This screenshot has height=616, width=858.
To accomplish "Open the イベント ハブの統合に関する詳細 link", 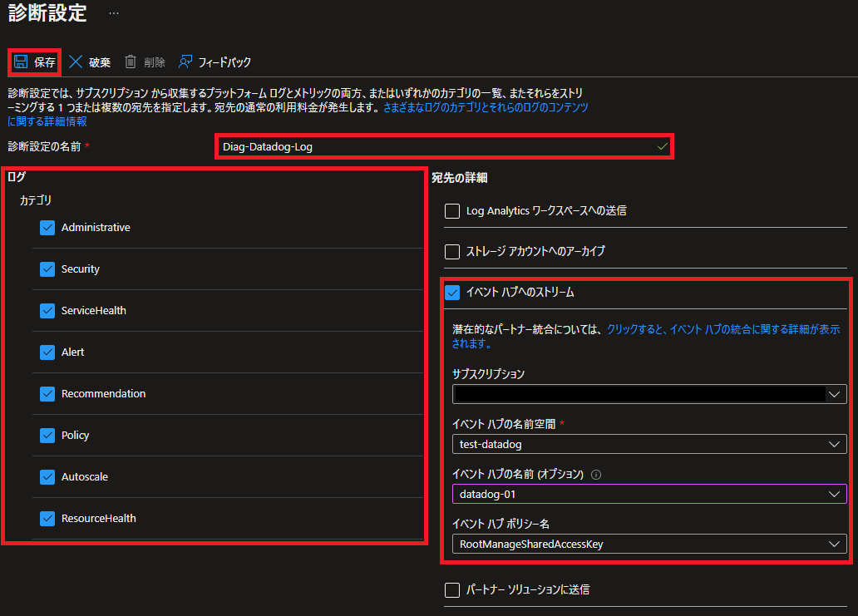I will 723,329.
